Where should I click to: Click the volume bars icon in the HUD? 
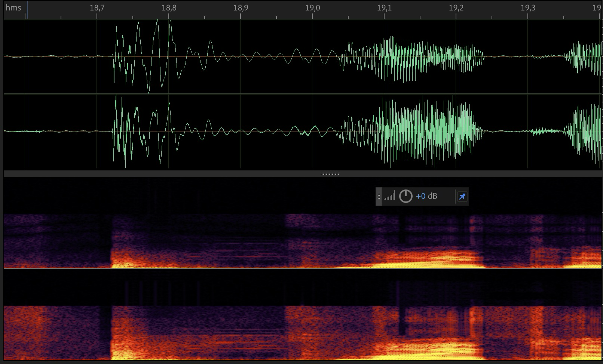pyautogui.click(x=389, y=196)
